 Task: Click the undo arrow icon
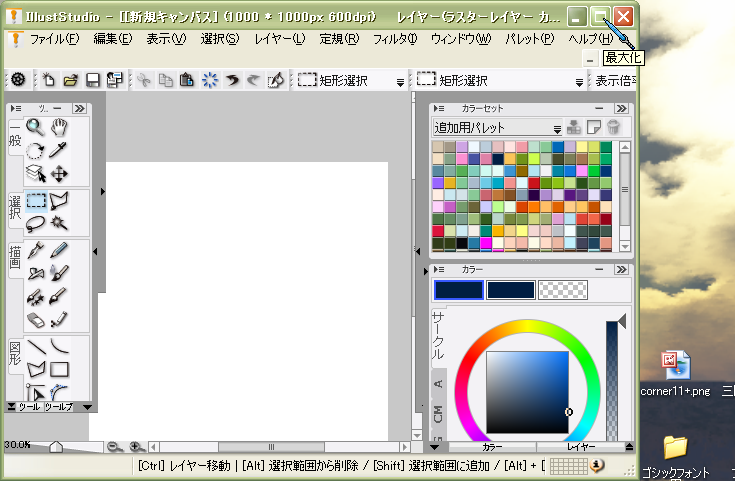pos(232,80)
